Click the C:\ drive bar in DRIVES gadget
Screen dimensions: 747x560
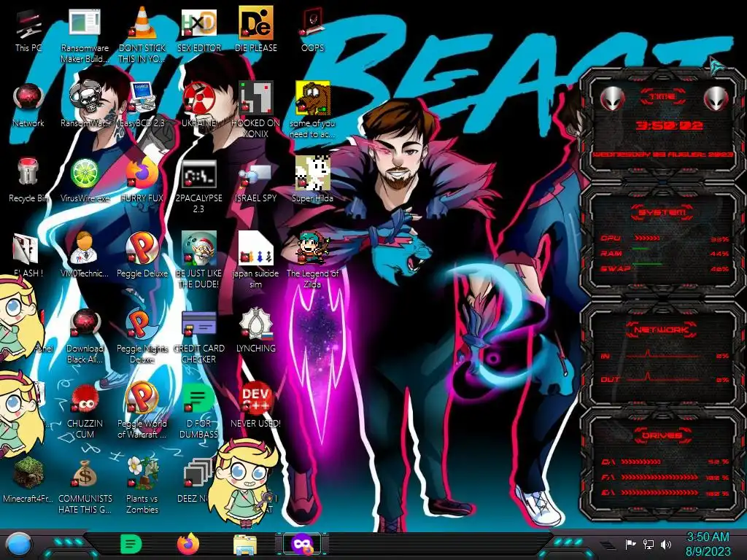click(640, 462)
